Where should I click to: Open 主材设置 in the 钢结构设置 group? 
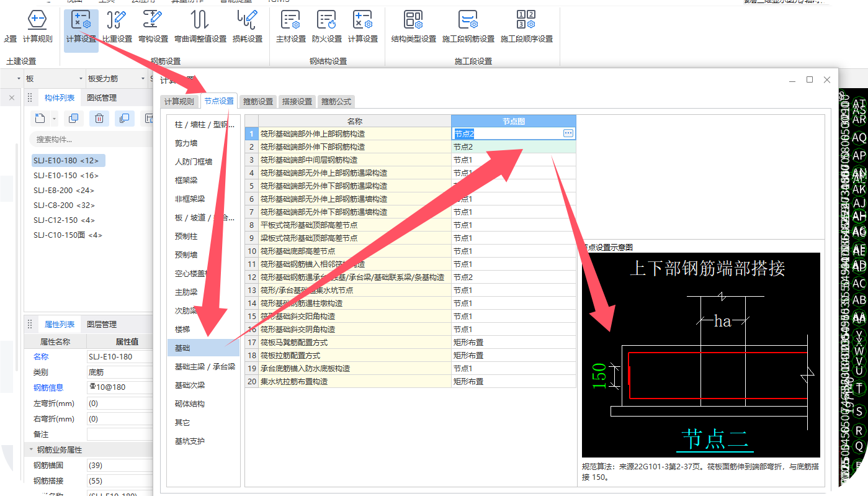click(291, 26)
